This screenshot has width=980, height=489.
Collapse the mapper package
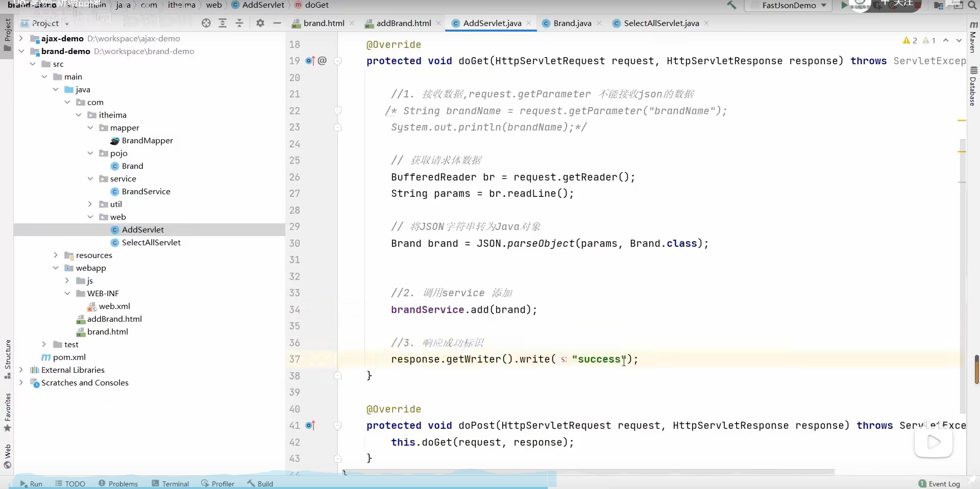click(x=90, y=127)
